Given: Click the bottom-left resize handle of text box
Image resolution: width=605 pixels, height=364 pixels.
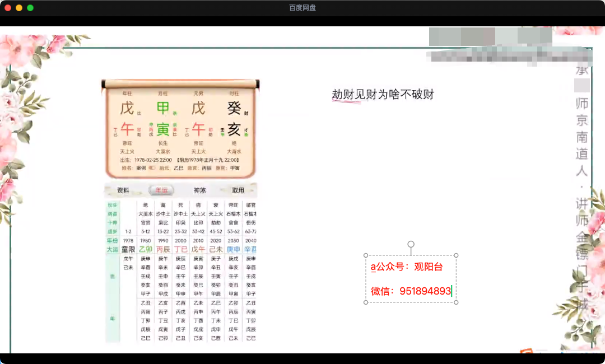Looking at the screenshot, I should [x=366, y=302].
